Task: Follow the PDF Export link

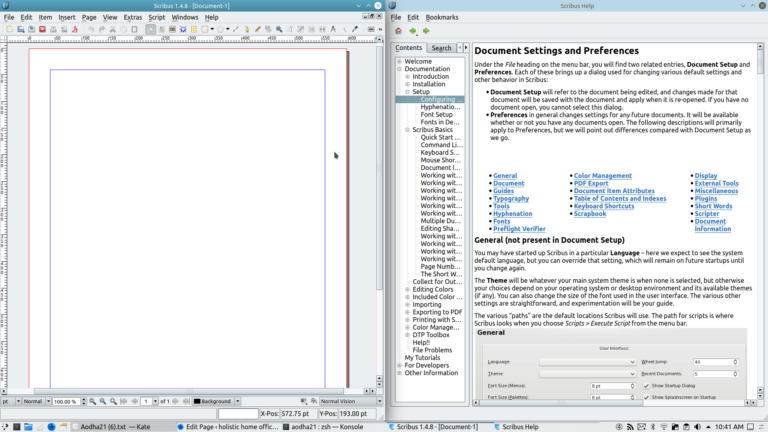Action: coord(591,183)
